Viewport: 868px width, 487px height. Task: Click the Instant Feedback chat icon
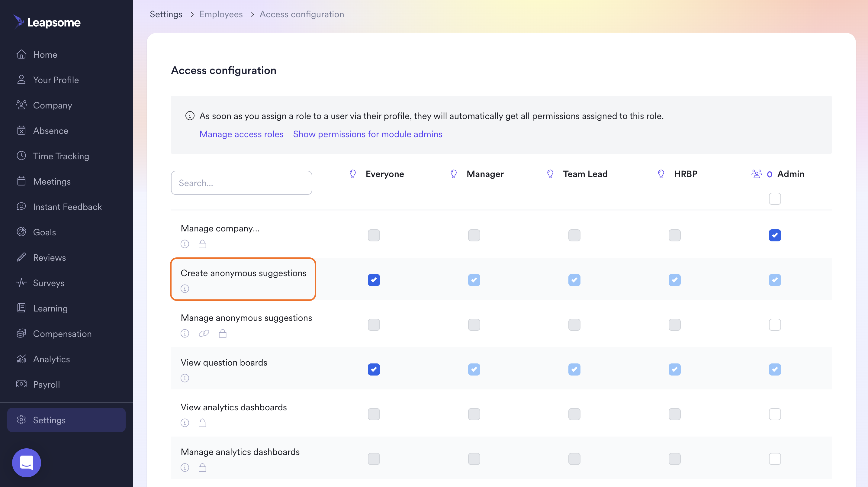[21, 207]
